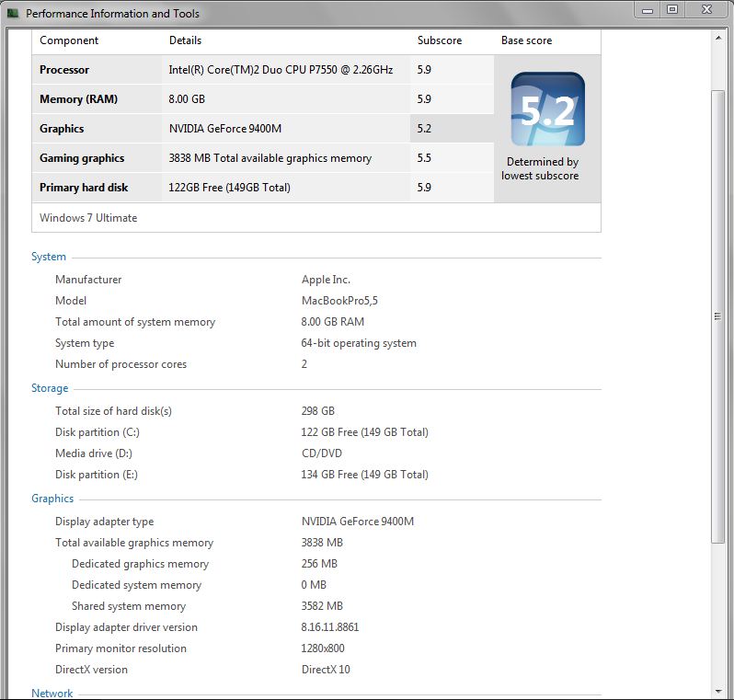Close the Performance Information and Tools window
Viewport: 734px width, 700px height.
[x=706, y=10]
